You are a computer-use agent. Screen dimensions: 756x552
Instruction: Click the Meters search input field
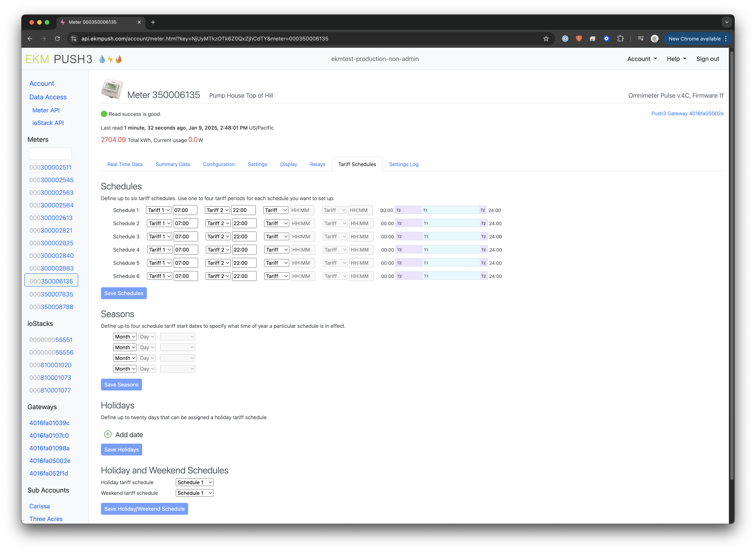coord(50,154)
